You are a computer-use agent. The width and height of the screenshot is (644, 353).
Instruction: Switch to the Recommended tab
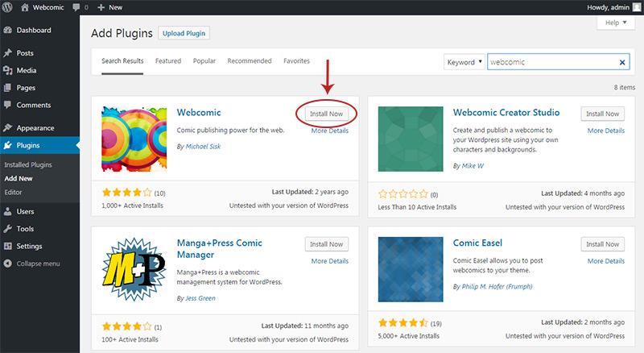(x=250, y=61)
